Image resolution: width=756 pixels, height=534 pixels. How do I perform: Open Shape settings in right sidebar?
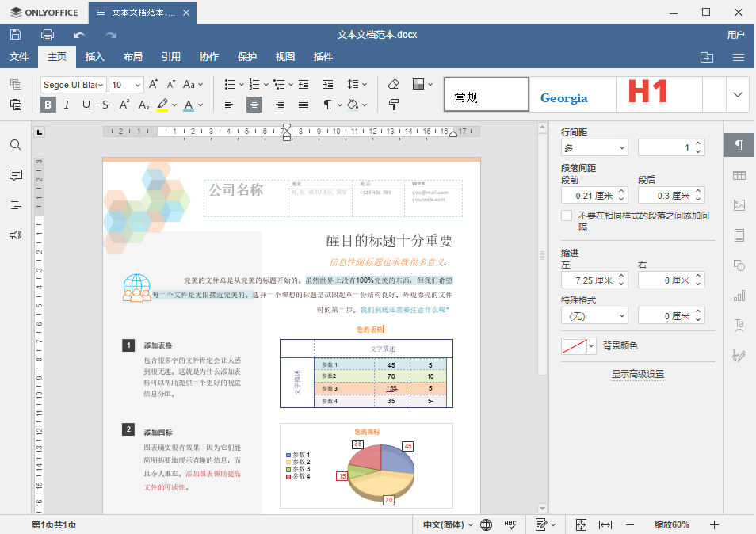click(739, 265)
